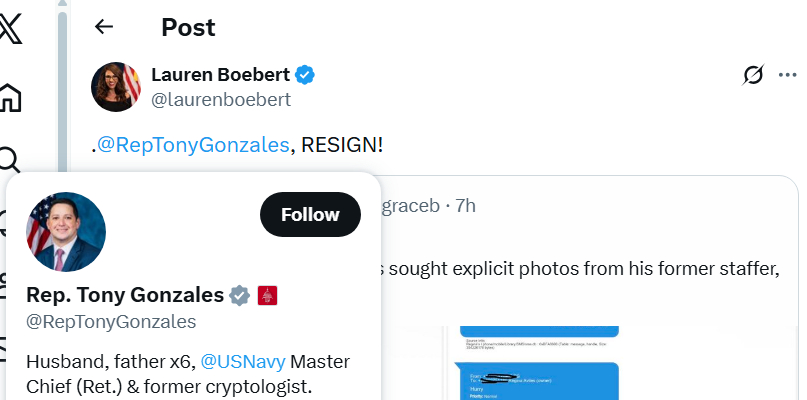Viewport: 807px width, 400px height.
Task: Open Search from the sidebar
Action: click(x=10, y=158)
